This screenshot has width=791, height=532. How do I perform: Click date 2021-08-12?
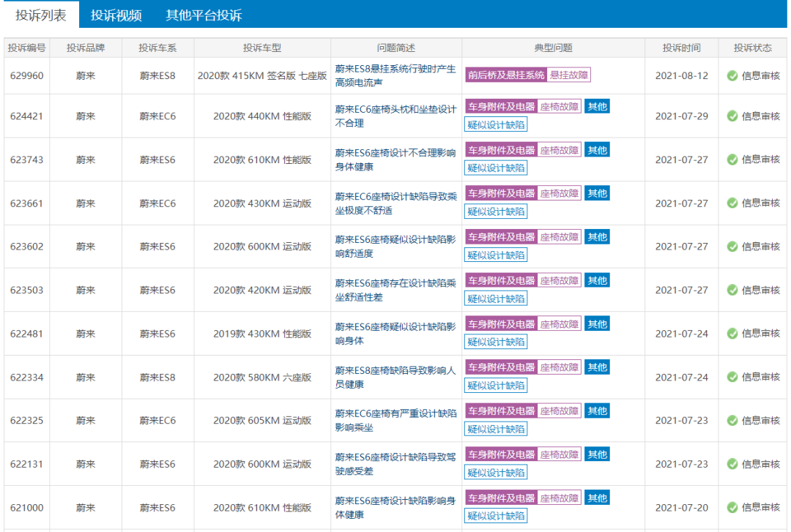[682, 75]
